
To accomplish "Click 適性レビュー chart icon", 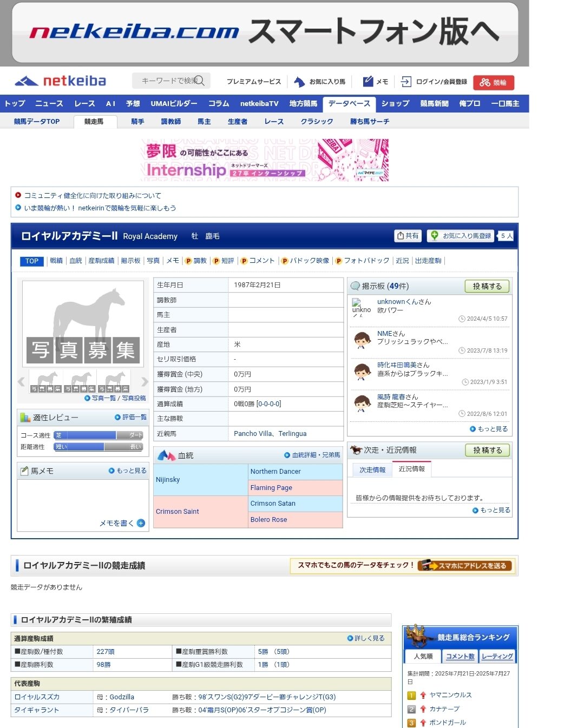I will pos(25,418).
